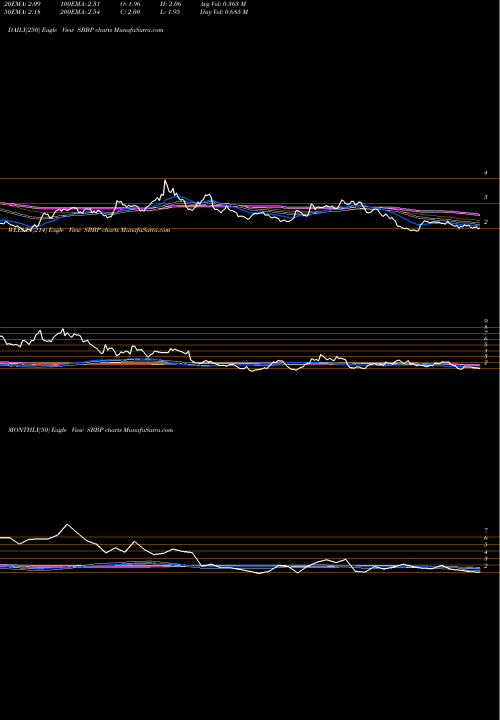
Task: Click price level 3 on daily chart axis
Action: pyautogui.click(x=486, y=197)
